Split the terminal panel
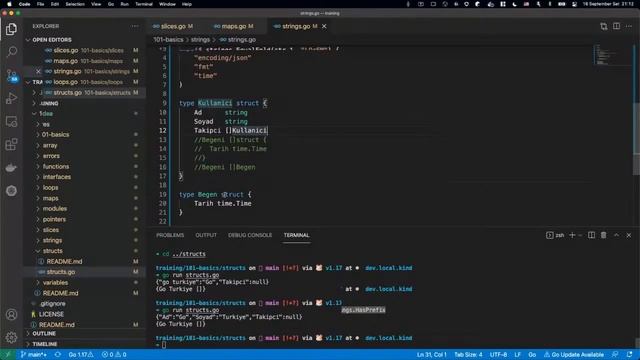Screen dimensions: 640x360 (591, 235)
